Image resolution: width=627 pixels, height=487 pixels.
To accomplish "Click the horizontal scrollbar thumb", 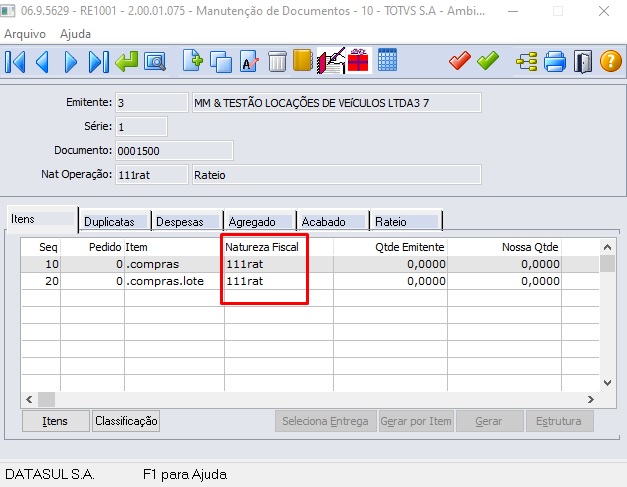I will tap(46, 399).
